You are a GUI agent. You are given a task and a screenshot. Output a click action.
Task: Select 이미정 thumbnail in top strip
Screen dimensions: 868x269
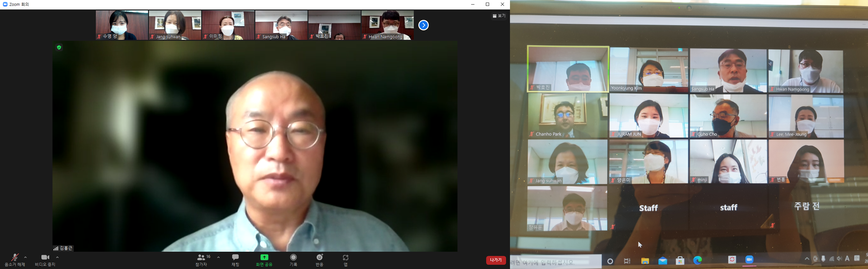click(229, 25)
